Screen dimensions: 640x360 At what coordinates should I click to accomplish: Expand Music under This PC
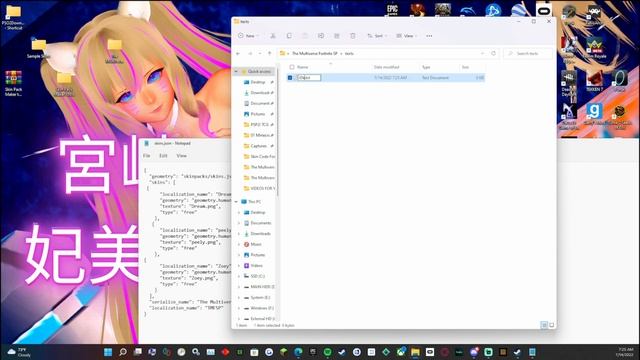pyautogui.click(x=239, y=244)
